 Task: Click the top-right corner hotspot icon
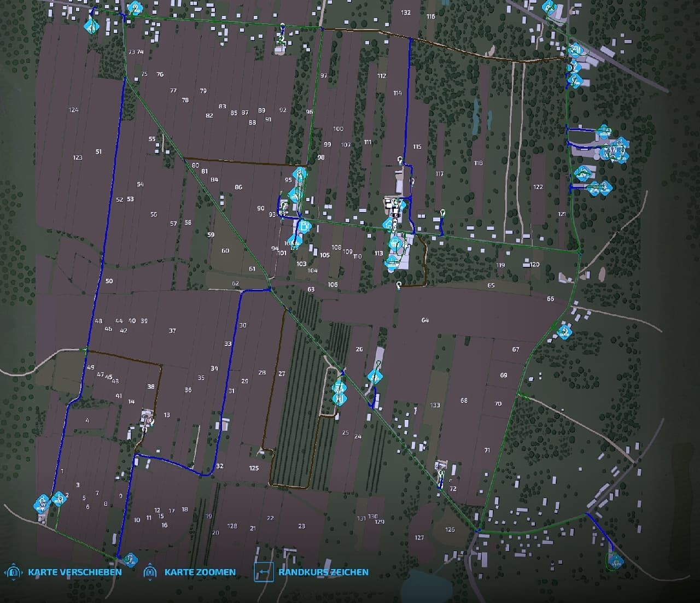coord(549,8)
